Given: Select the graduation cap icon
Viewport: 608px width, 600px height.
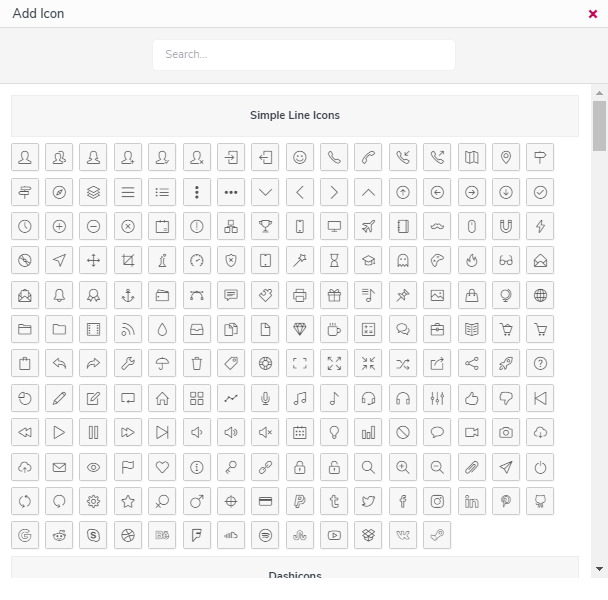Looking at the screenshot, I should point(368,260).
